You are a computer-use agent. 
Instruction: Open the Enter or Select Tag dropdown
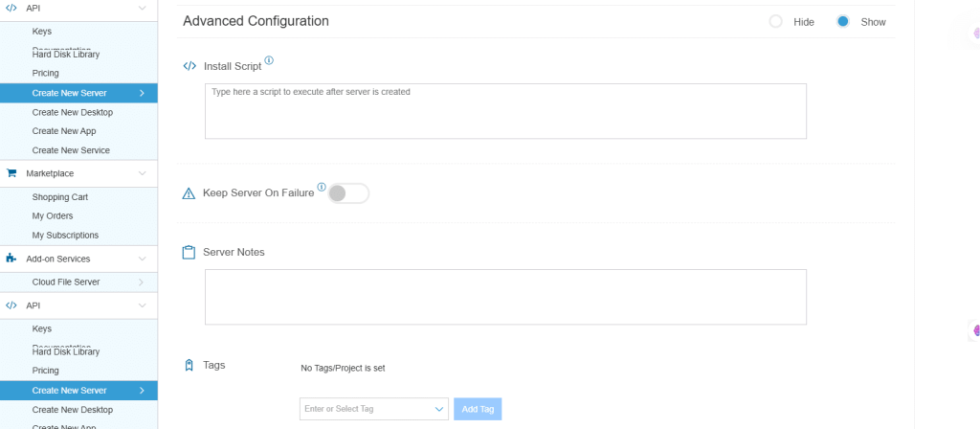pos(373,409)
